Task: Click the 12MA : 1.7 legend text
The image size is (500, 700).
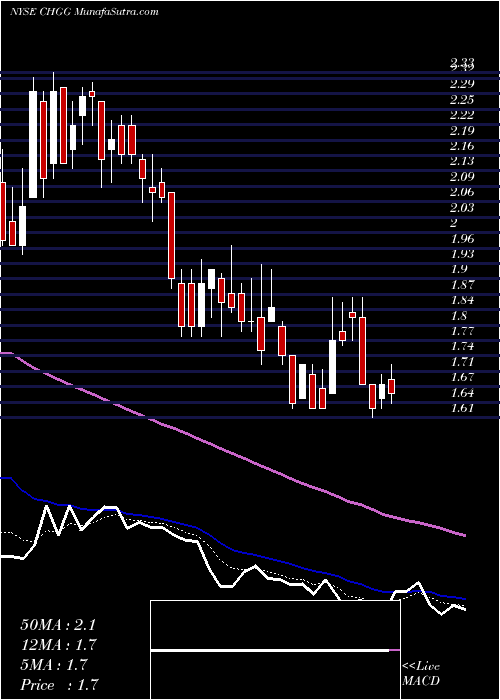Action: [x=58, y=645]
